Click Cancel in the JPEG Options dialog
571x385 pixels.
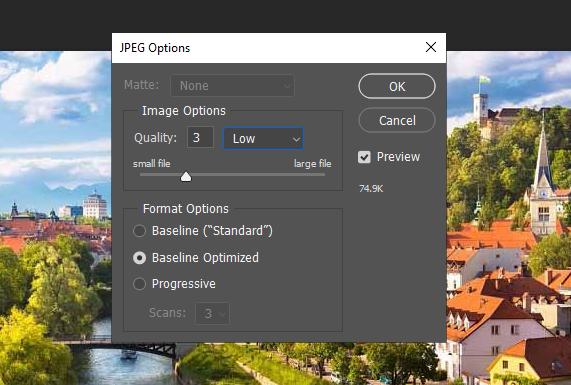tap(397, 120)
